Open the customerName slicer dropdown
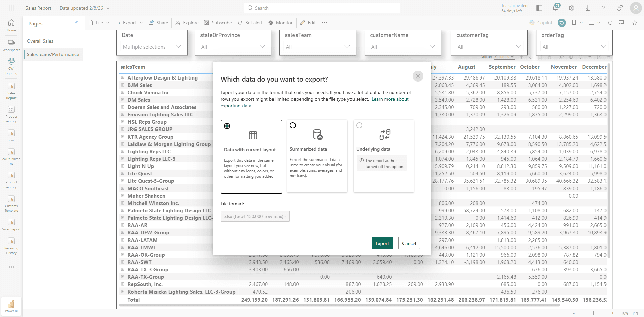 (x=403, y=47)
